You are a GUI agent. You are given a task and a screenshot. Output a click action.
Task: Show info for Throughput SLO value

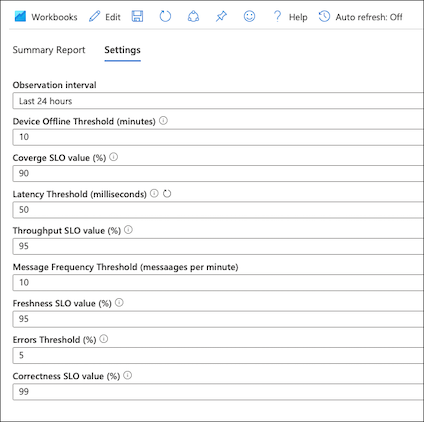[128, 230]
